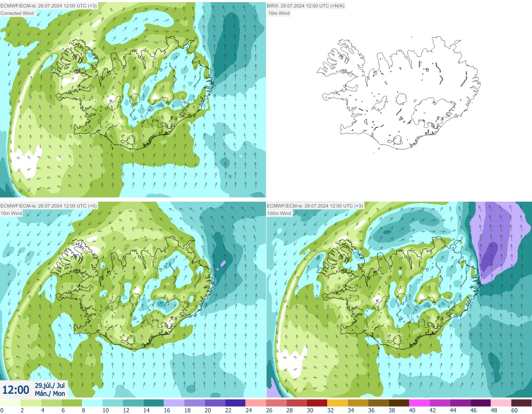Open the 100m Wind map panel

[399, 300]
